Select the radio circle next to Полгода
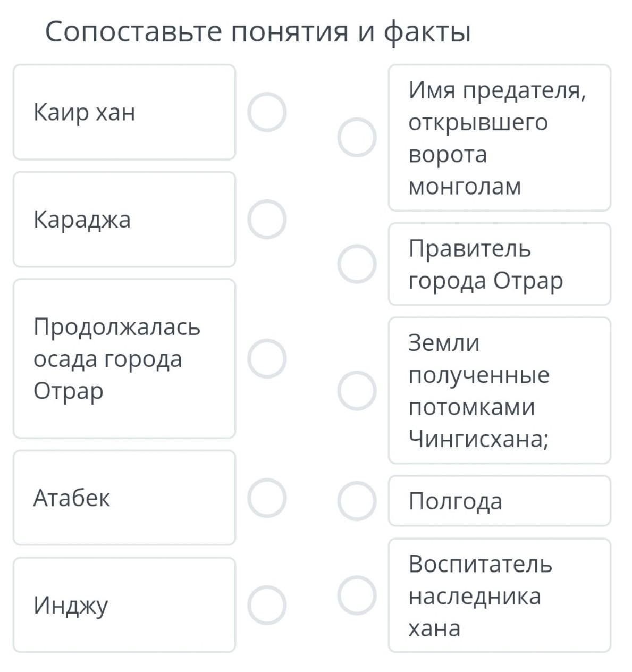The image size is (632, 672). (357, 501)
